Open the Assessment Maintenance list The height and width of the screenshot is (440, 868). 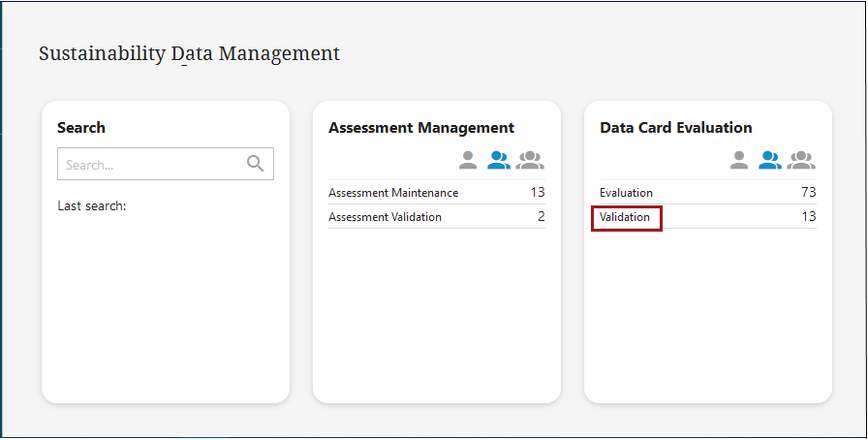(393, 193)
